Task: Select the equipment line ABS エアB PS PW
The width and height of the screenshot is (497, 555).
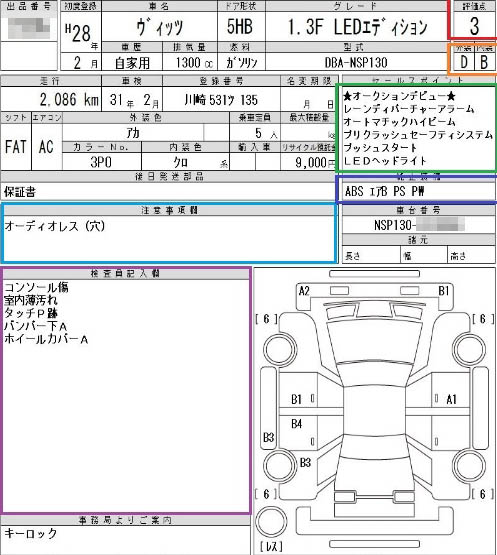Action: (384, 191)
